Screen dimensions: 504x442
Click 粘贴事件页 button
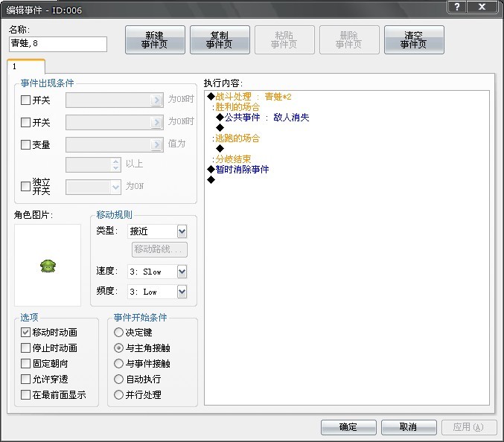coord(284,40)
